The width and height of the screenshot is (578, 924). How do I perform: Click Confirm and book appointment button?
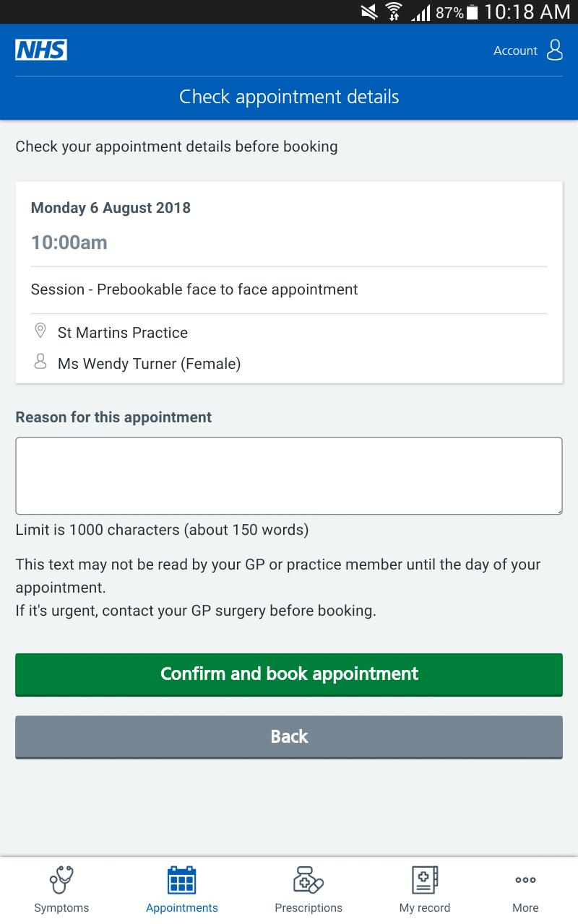click(289, 674)
